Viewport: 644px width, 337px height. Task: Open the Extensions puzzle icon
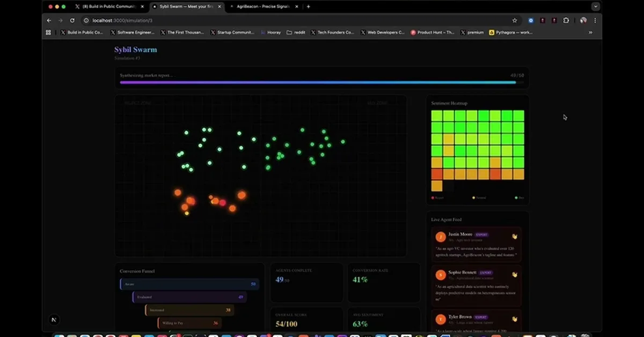click(x=566, y=20)
